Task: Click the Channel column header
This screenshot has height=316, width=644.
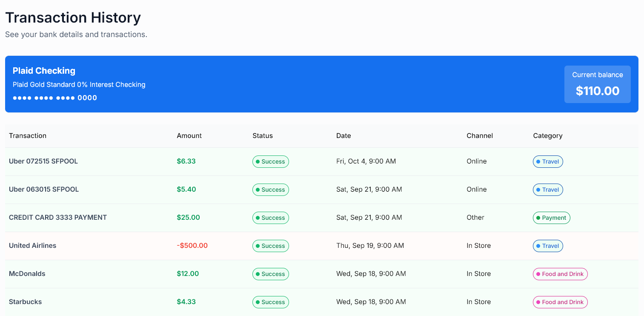Action: [480, 135]
